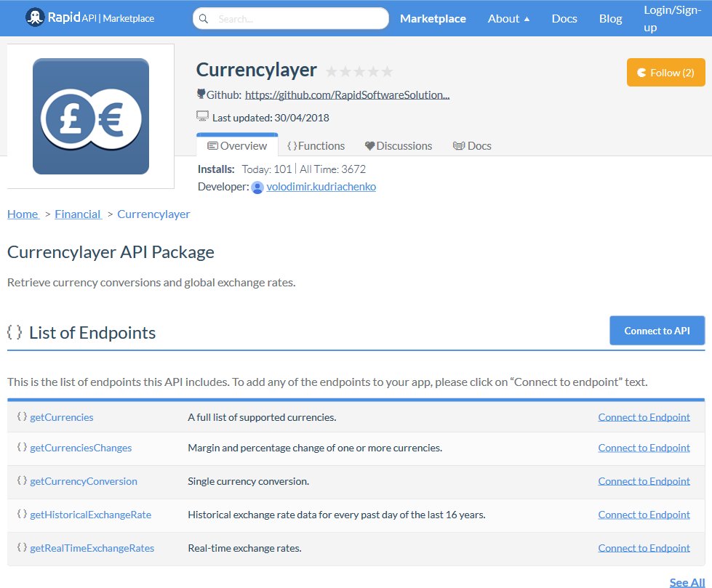This screenshot has height=588, width=712.
Task: Open the getCurrencyConversion endpoint
Action: pyautogui.click(x=84, y=481)
